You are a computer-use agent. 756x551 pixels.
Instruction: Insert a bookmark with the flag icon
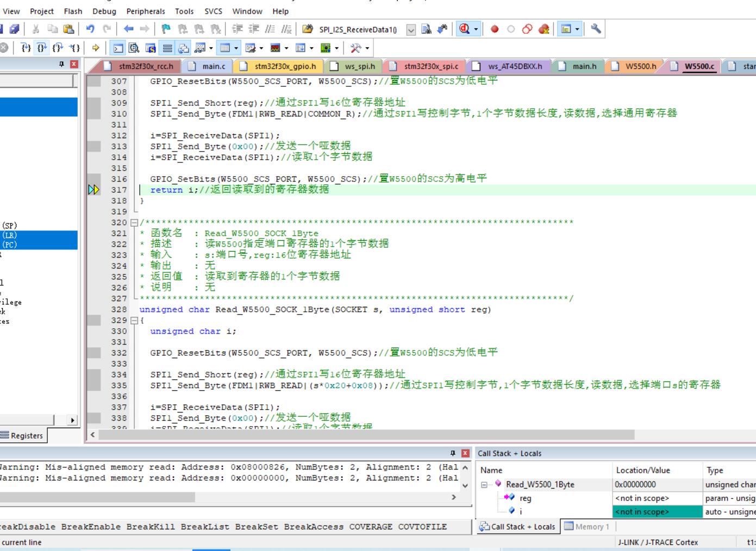[166, 29]
